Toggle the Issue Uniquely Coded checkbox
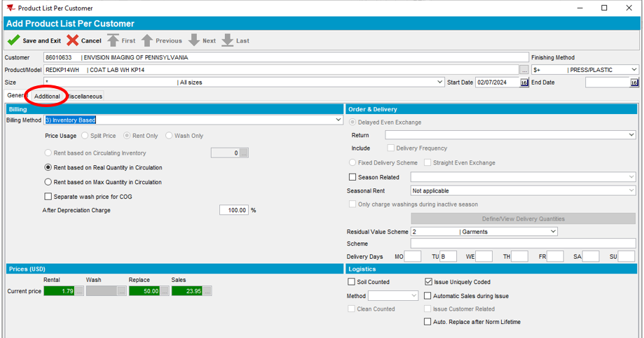The width and height of the screenshot is (644, 338). [429, 282]
